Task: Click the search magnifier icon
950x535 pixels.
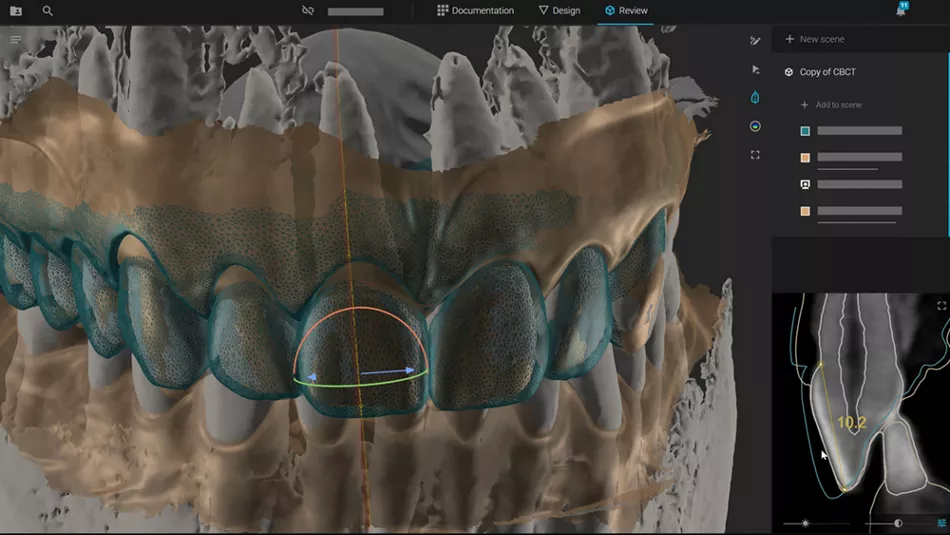Action: [x=48, y=11]
